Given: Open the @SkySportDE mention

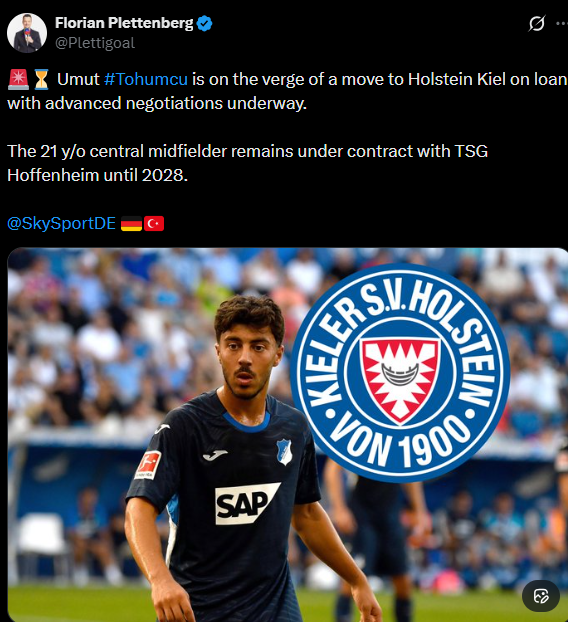Looking at the screenshot, I should [x=61, y=223].
